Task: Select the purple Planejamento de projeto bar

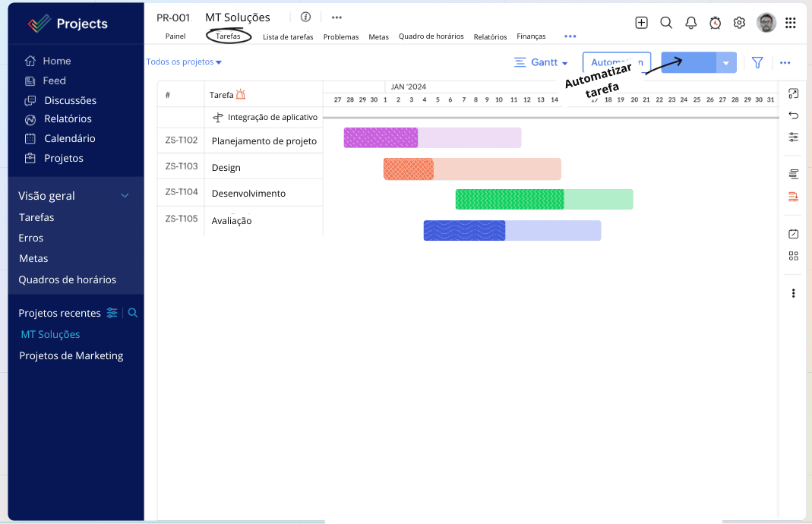Action: point(432,137)
